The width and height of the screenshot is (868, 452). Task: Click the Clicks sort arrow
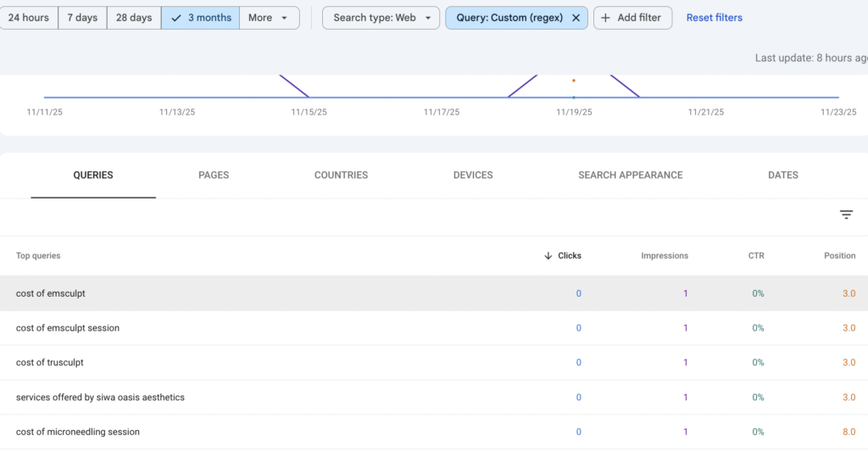coord(548,255)
